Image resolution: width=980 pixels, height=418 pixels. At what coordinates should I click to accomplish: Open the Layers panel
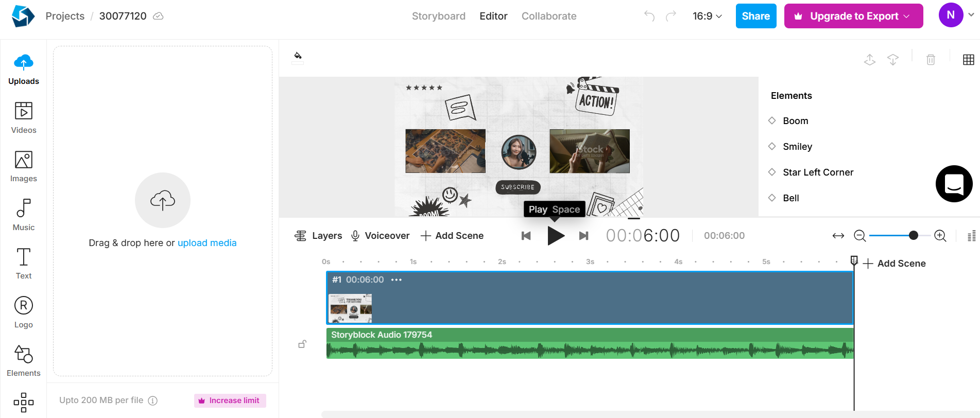[318, 236]
